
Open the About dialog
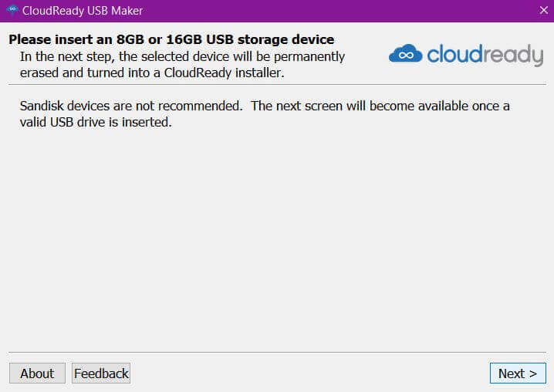(x=37, y=373)
